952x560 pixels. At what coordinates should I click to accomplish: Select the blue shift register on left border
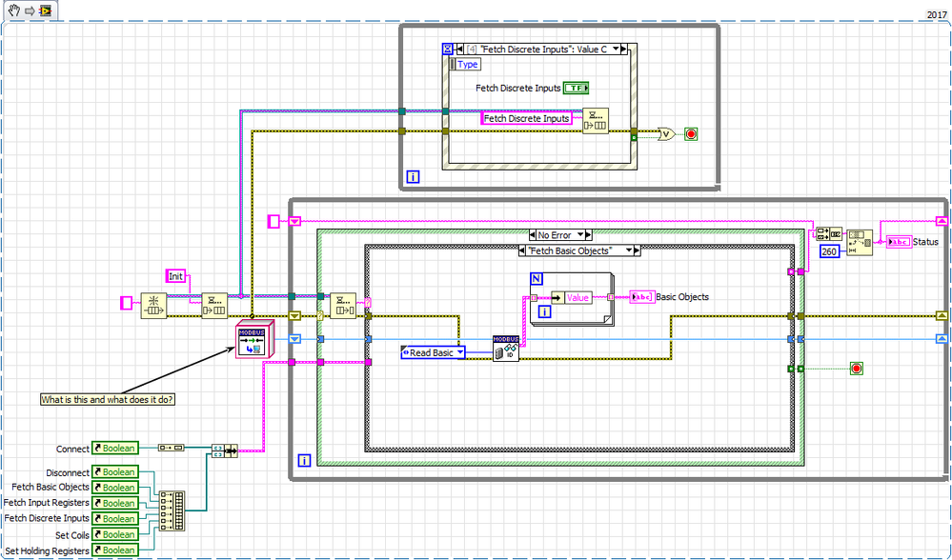(294, 338)
